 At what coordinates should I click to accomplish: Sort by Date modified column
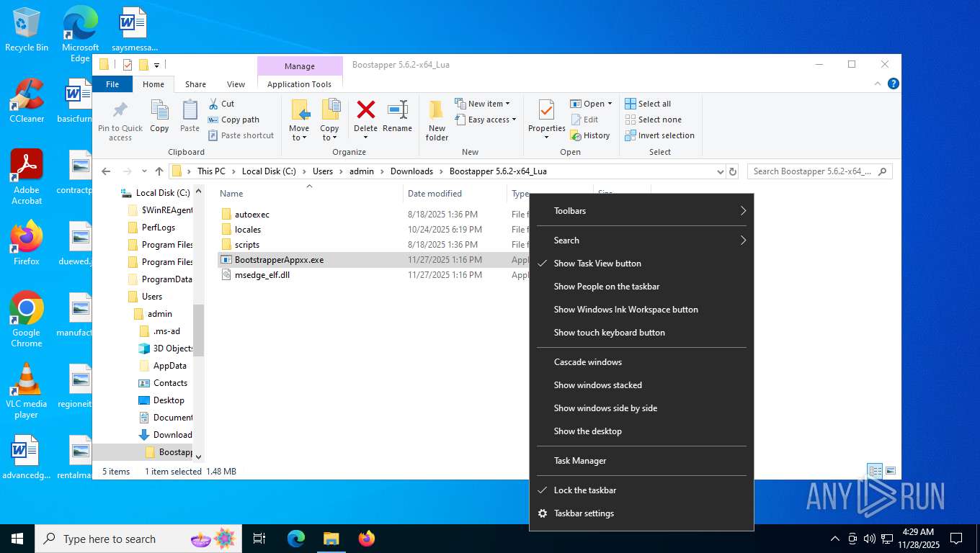[x=455, y=193]
